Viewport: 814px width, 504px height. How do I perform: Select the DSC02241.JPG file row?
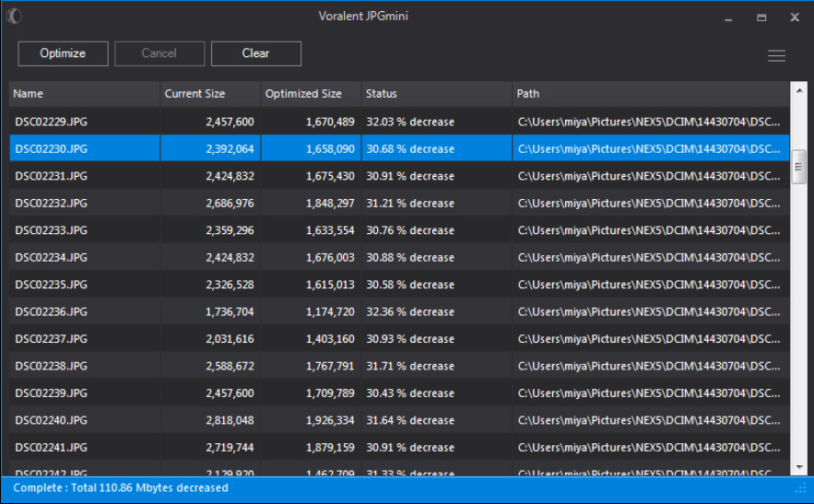tap(399, 447)
